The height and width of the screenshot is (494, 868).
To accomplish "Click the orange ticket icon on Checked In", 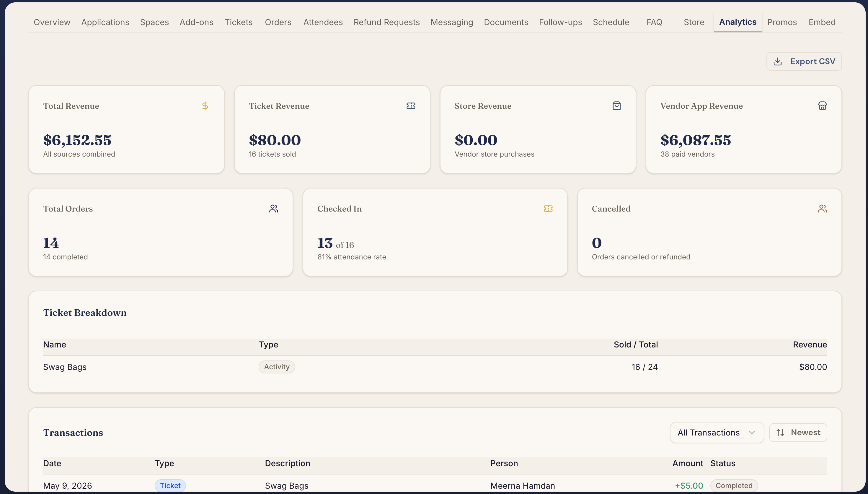I will (548, 209).
